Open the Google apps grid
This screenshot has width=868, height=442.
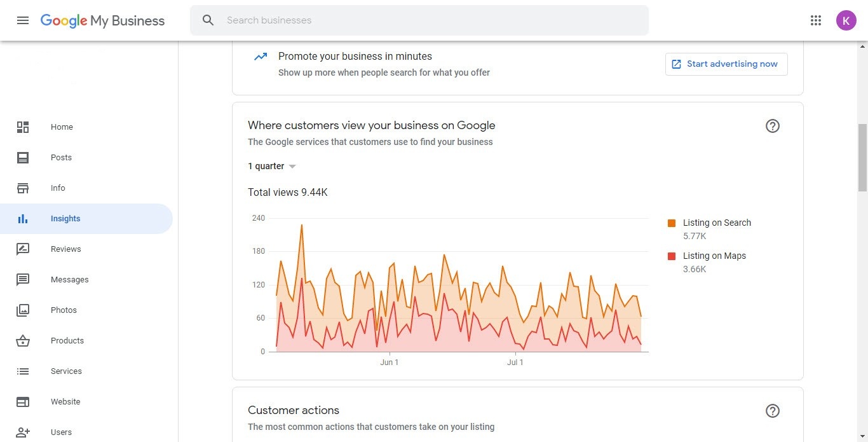click(816, 20)
